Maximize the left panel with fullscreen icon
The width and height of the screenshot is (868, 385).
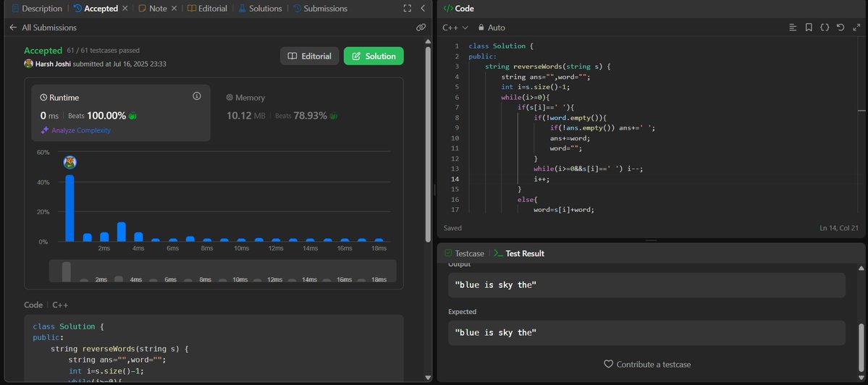408,8
